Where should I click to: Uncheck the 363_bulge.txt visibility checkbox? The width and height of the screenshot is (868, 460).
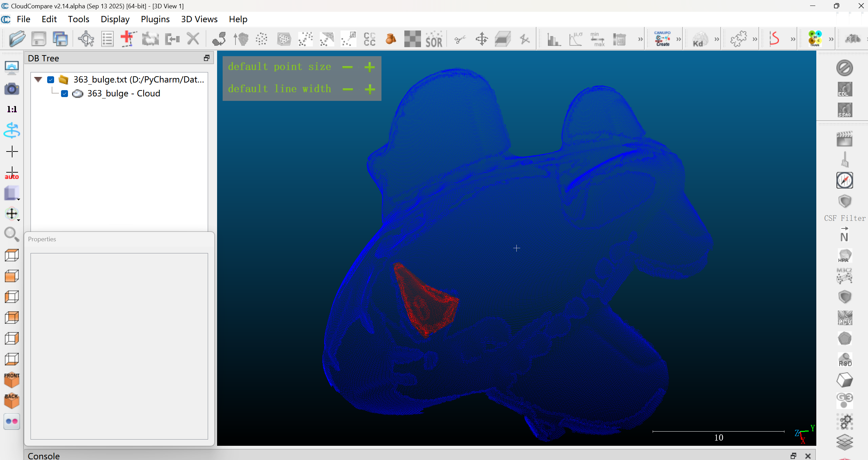(51, 79)
